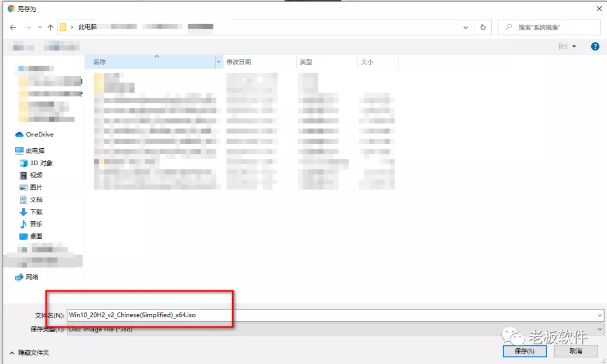This screenshot has width=607, height=364.
Task: Refresh the current folder view
Action: point(483,26)
